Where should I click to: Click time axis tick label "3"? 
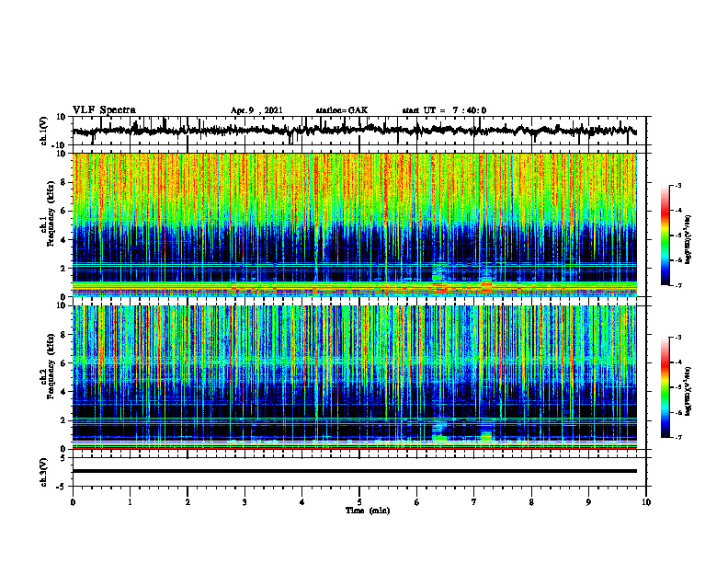[245, 502]
